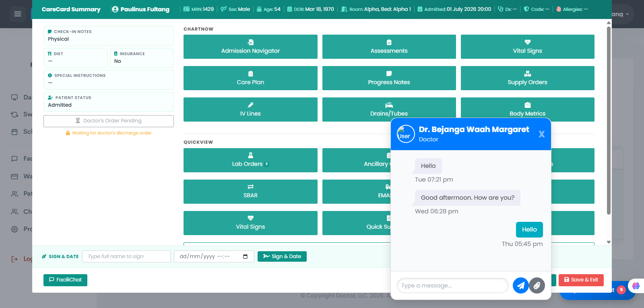The height and width of the screenshot is (308, 644).
Task: Click the sidebar wallet card icon
Action: 14,176
